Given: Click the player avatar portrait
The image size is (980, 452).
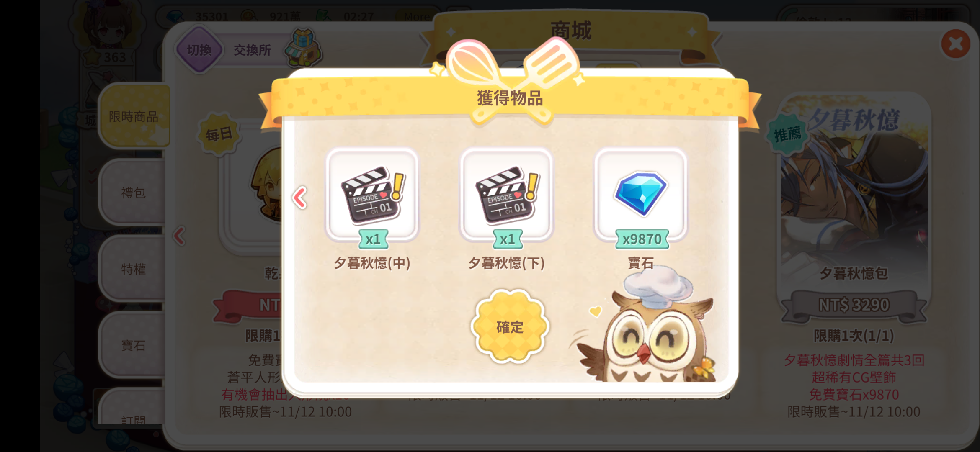Looking at the screenshot, I should tap(108, 26).
